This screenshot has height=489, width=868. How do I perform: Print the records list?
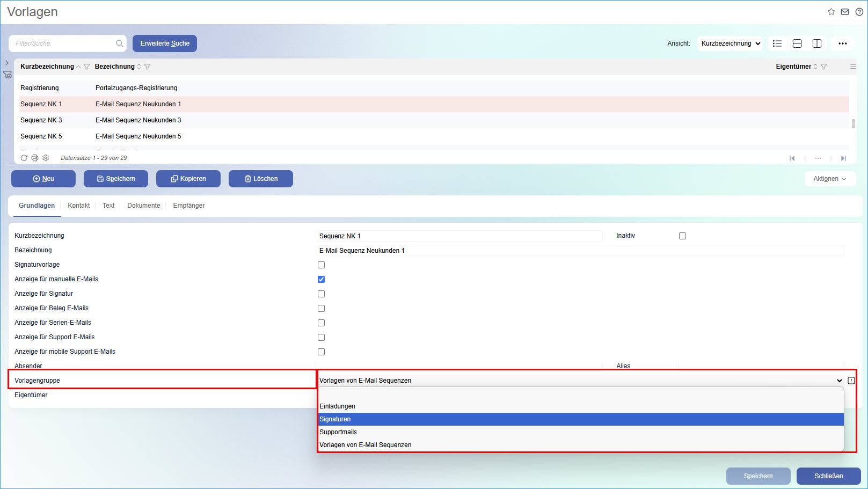pyautogui.click(x=35, y=158)
